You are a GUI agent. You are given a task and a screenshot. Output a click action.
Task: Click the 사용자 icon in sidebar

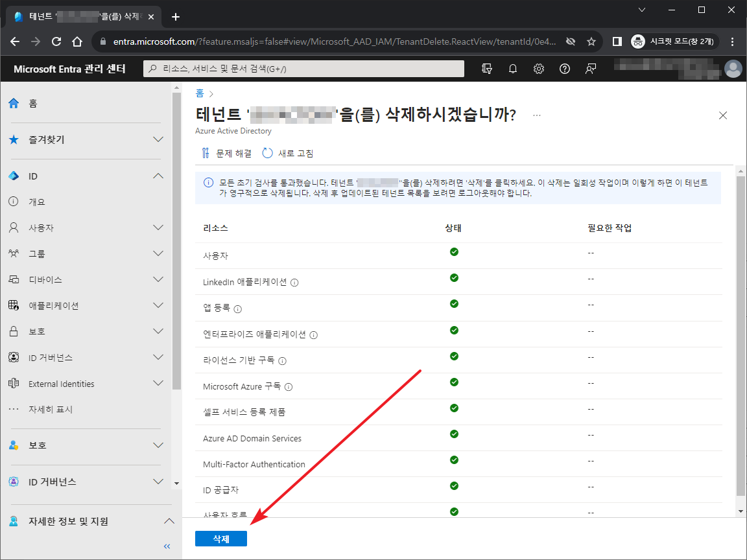(x=14, y=227)
